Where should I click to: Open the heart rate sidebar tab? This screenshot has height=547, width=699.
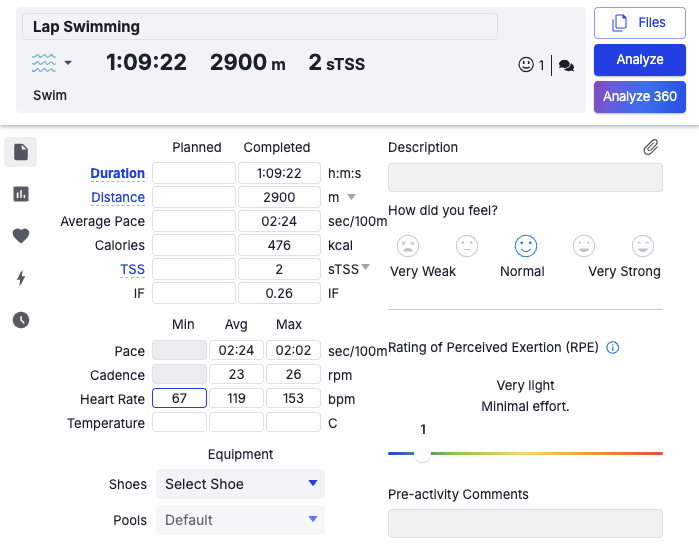21,235
